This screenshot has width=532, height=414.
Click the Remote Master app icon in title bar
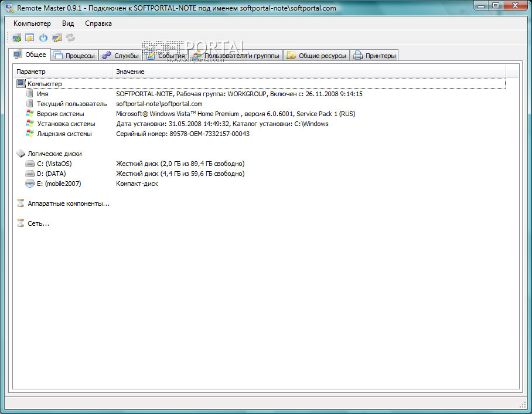(9, 8)
